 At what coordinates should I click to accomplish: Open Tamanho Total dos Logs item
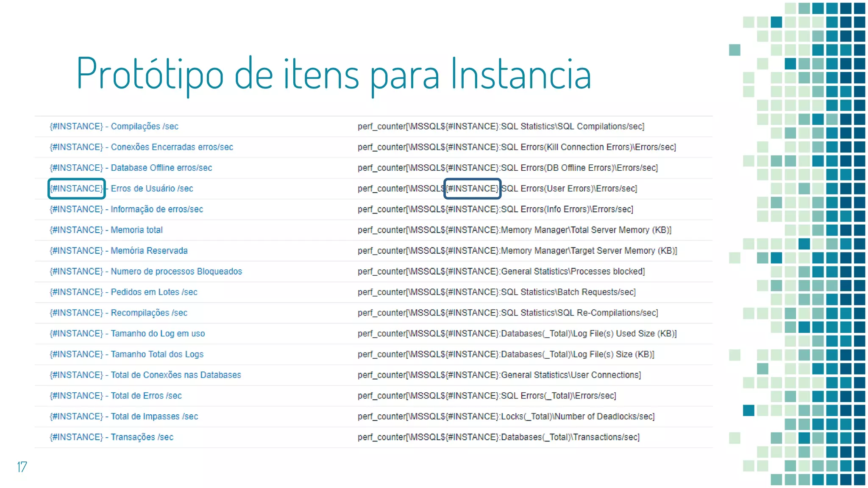coord(126,355)
